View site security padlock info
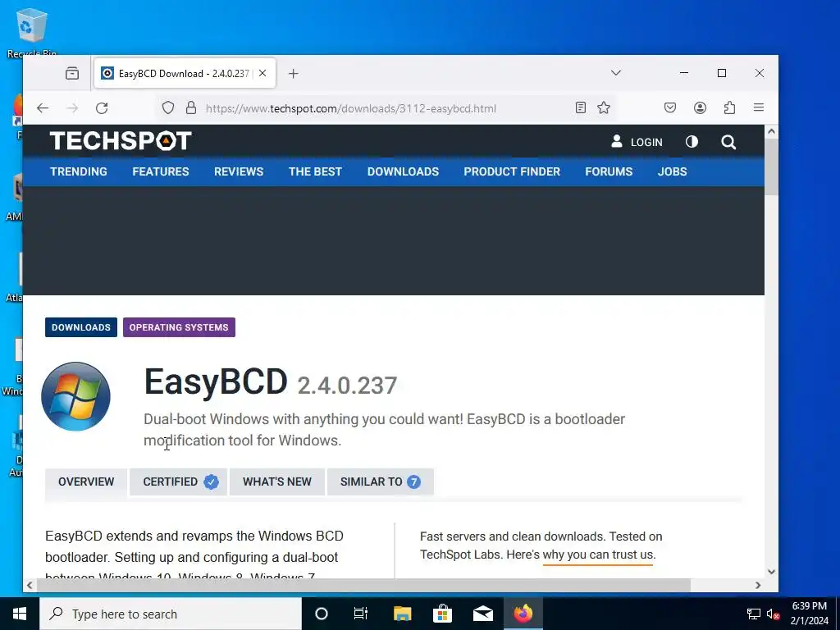The width and height of the screenshot is (840, 630). pos(190,108)
